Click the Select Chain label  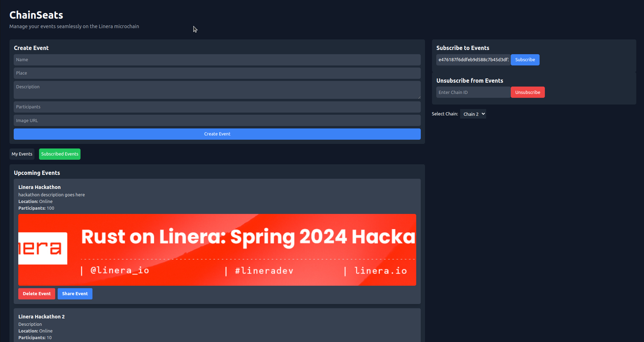coord(445,114)
